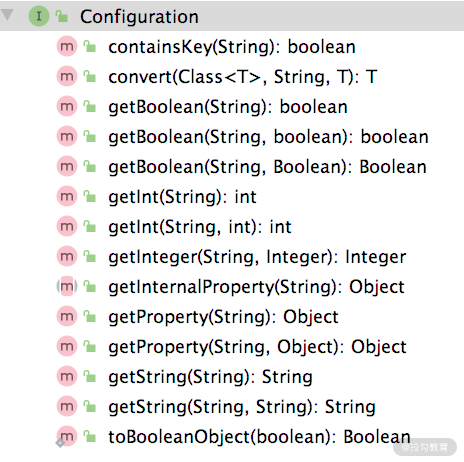Select getInt(String, int): int method

click(200, 227)
